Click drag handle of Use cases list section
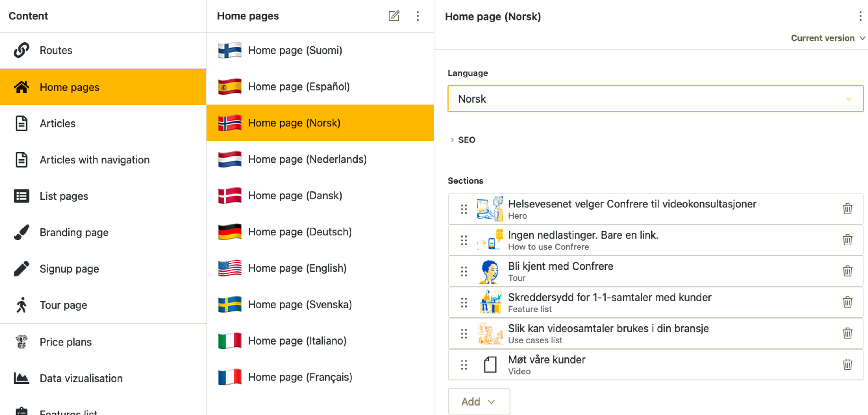 pyautogui.click(x=464, y=333)
